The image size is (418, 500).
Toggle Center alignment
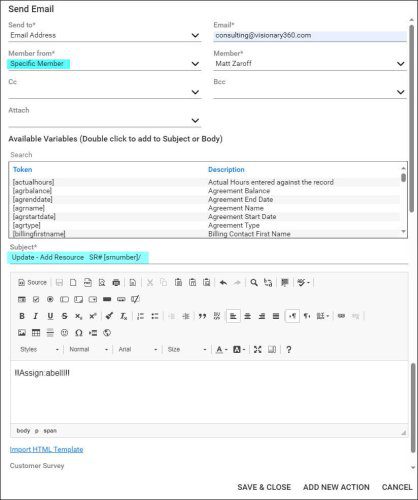[247, 316]
